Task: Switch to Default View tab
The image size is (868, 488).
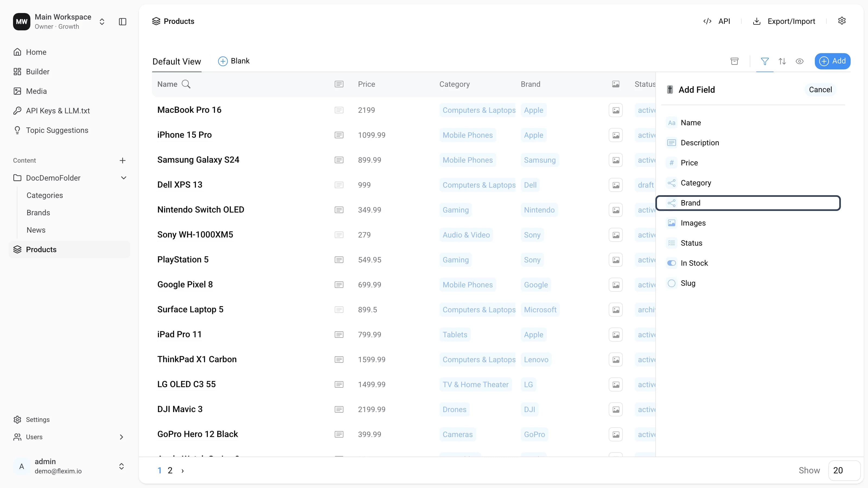Action: click(177, 61)
